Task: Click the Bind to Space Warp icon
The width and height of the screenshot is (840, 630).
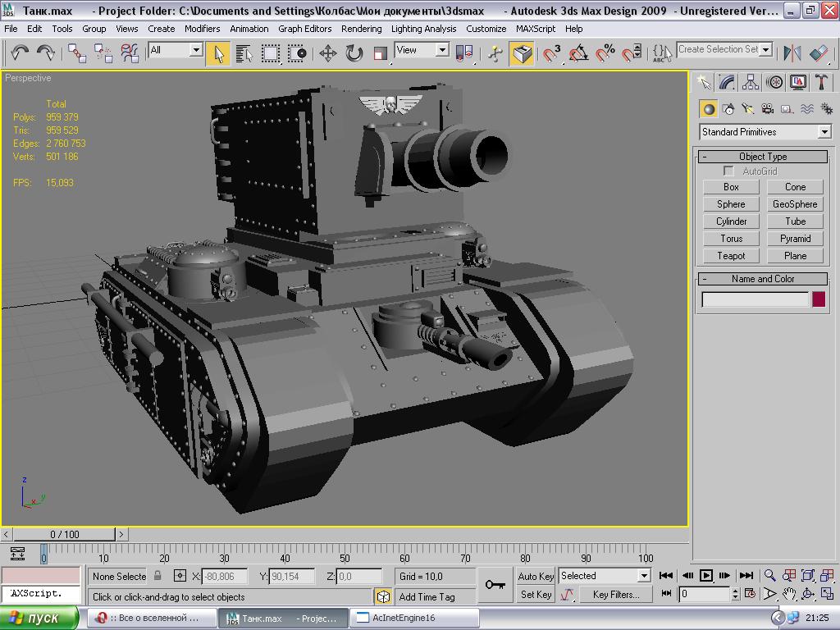Action: point(130,53)
